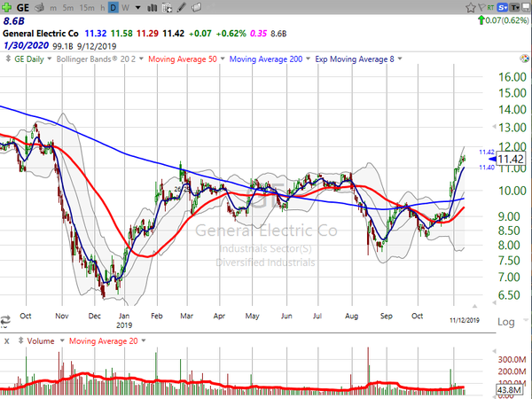The width and height of the screenshot is (532, 399).
Task: Open the Moving Average 50 dropdown
Action: point(223,59)
